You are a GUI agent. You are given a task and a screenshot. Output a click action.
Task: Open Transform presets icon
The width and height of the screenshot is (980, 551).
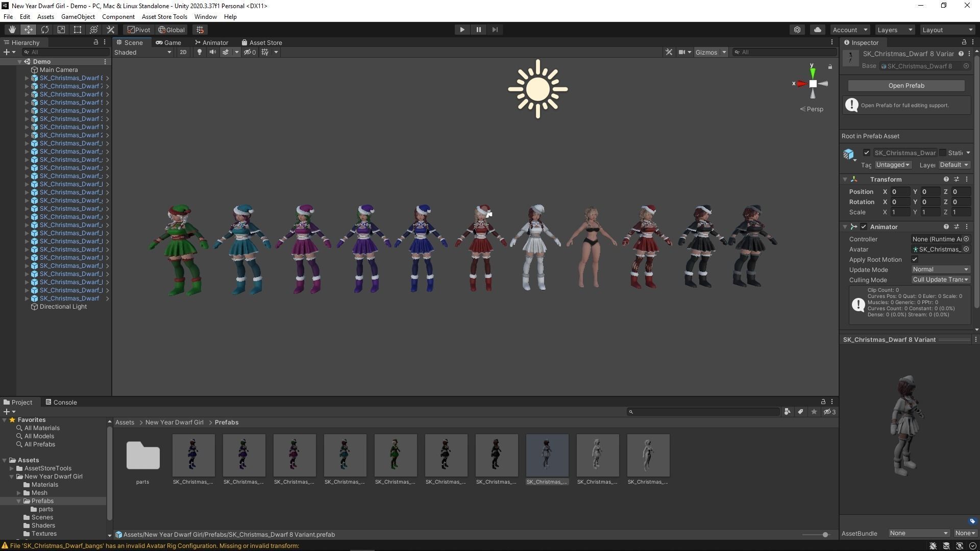tap(956, 180)
